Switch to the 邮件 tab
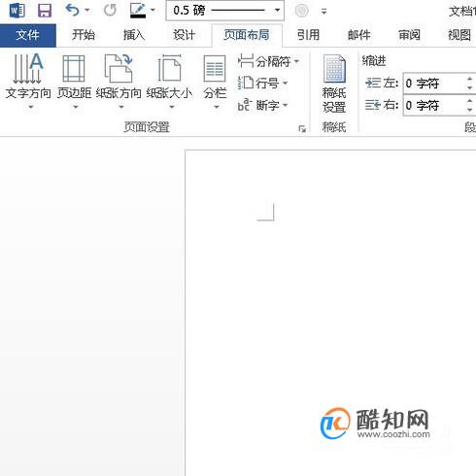This screenshot has width=476, height=476. tap(358, 35)
